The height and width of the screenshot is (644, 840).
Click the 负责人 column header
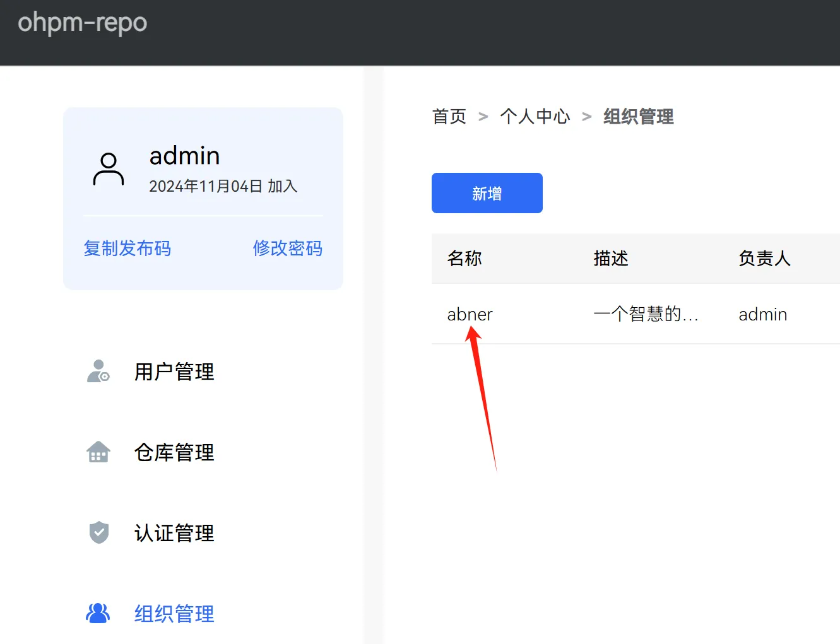pyautogui.click(x=764, y=258)
